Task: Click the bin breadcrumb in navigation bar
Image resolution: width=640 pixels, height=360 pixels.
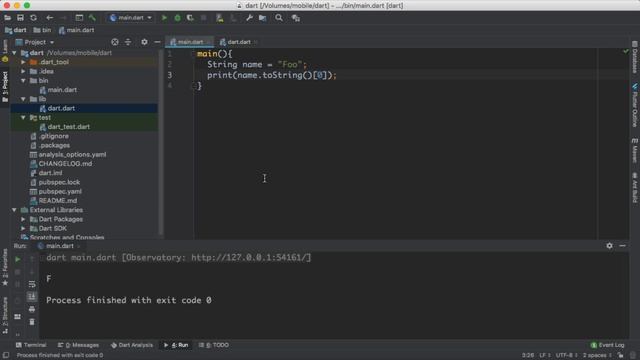Action: [x=42, y=30]
